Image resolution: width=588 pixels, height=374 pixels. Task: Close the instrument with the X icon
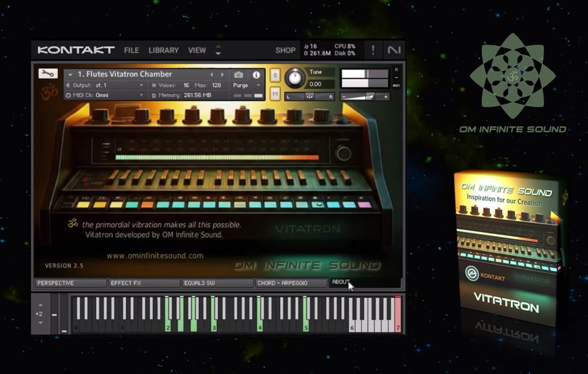click(396, 70)
